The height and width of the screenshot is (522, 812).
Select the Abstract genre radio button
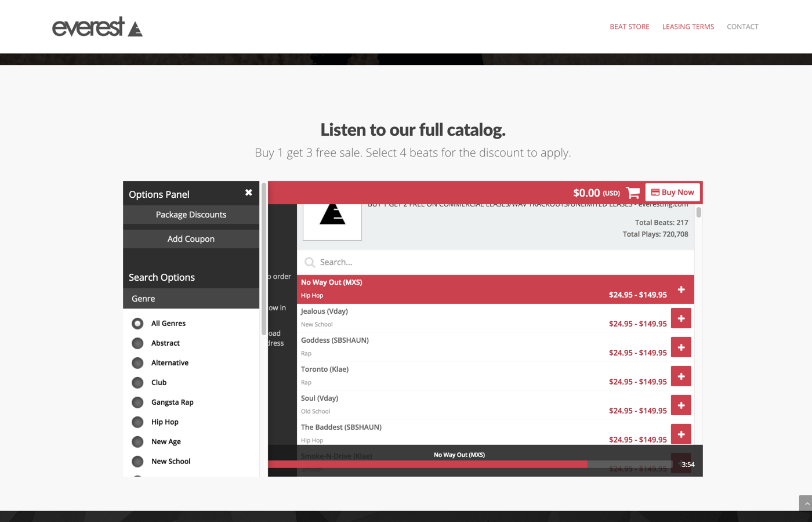coord(137,343)
